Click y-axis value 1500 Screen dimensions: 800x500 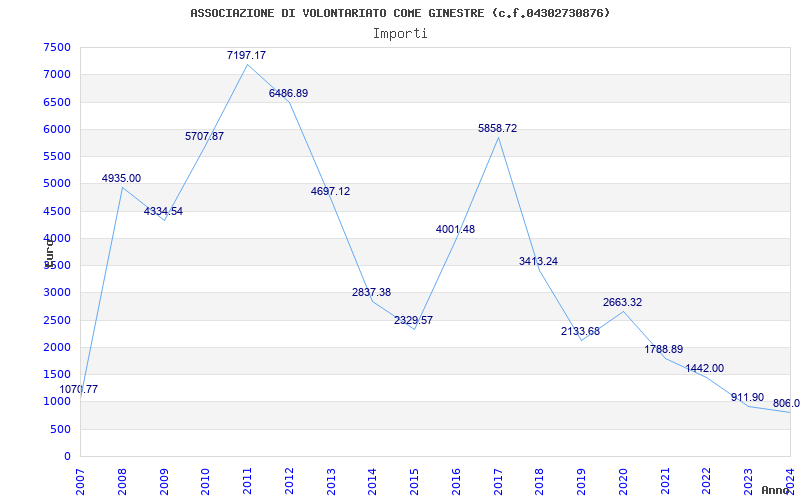click(x=57, y=374)
